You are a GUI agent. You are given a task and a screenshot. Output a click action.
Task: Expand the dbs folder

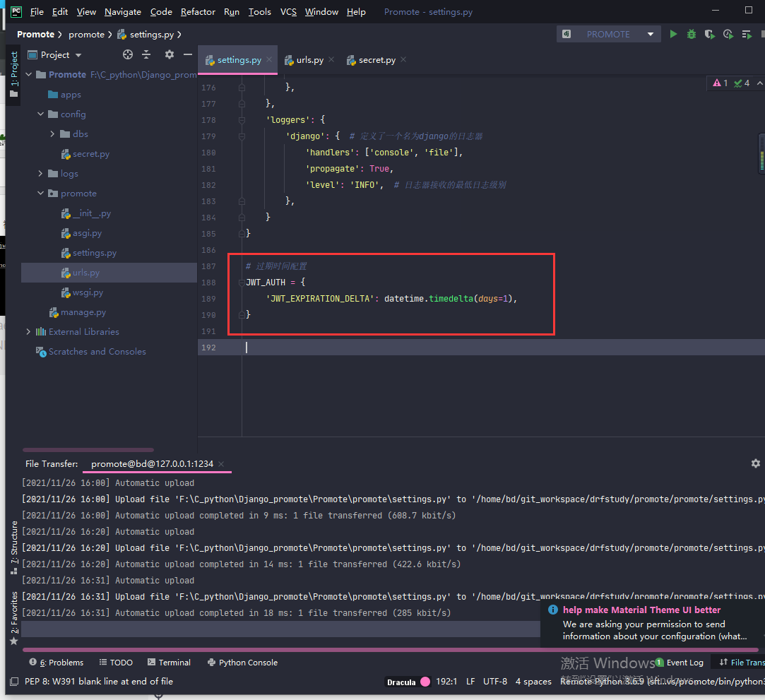52,134
